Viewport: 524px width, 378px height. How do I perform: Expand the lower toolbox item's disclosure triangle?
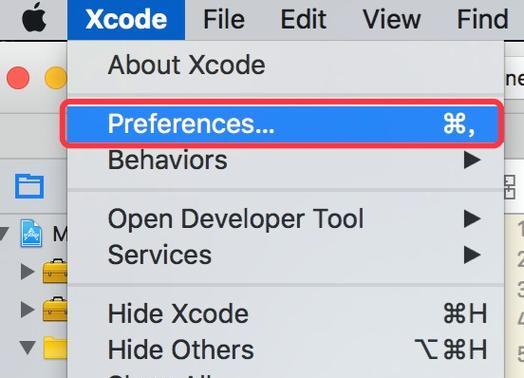pyautogui.click(x=27, y=309)
